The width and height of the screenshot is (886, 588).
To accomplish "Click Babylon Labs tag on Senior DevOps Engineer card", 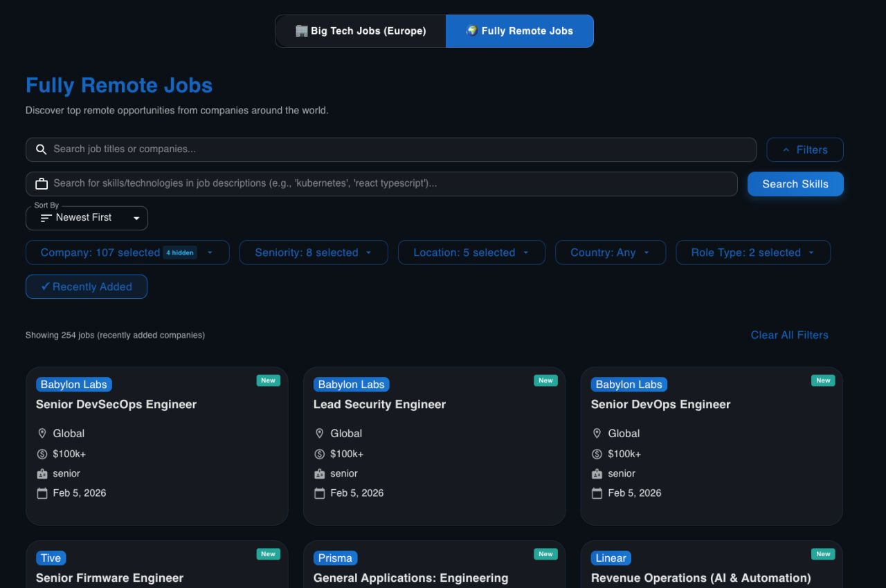I will 629,385.
